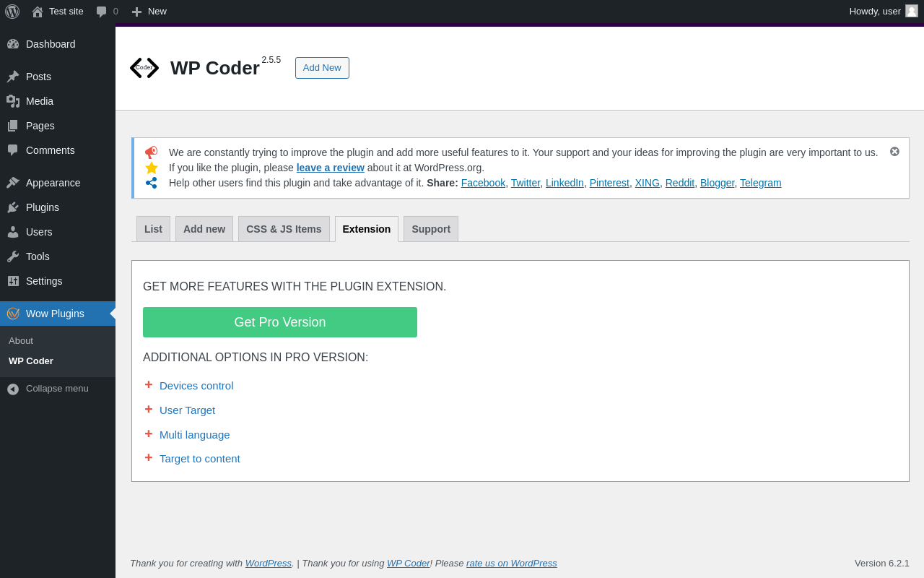This screenshot has height=578, width=924.
Task: Click the Posts pushpin icon
Action: coord(13,77)
